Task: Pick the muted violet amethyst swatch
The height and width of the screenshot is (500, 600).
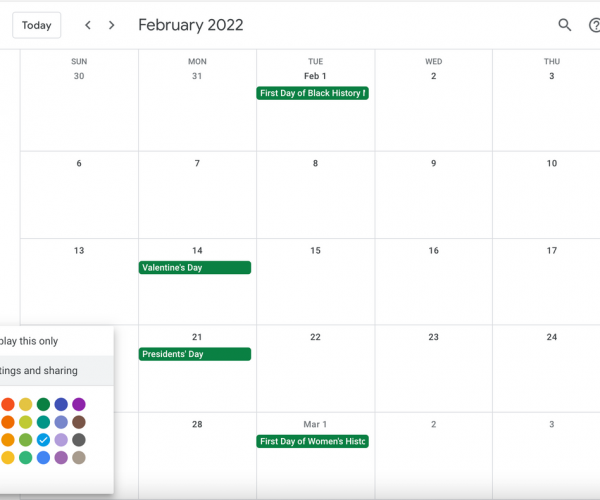Action: pos(61,458)
